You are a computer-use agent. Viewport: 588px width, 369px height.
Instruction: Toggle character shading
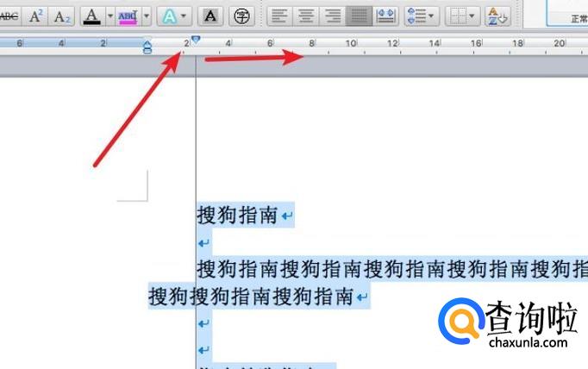click(210, 16)
